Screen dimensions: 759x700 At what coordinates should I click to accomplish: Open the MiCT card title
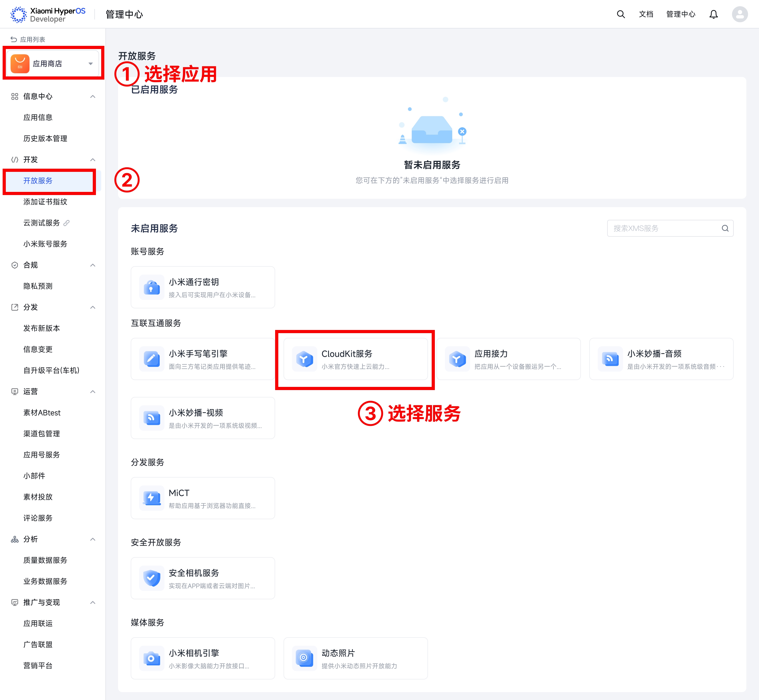click(179, 493)
